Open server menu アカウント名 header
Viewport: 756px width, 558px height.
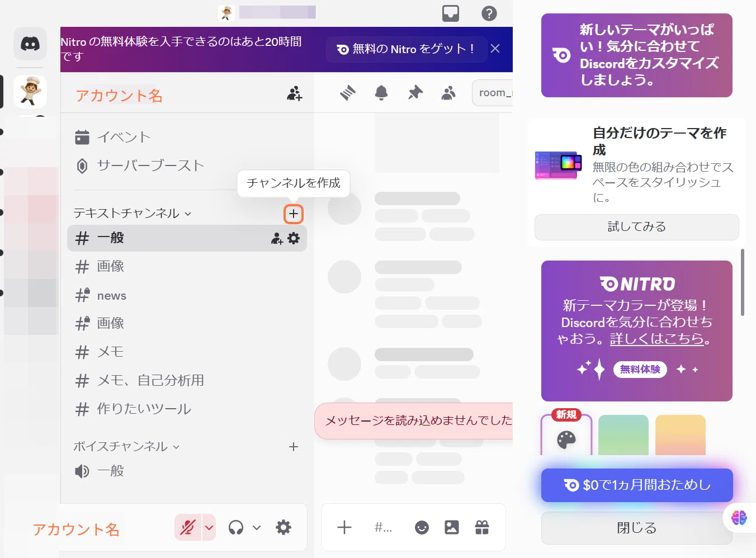[x=119, y=96]
